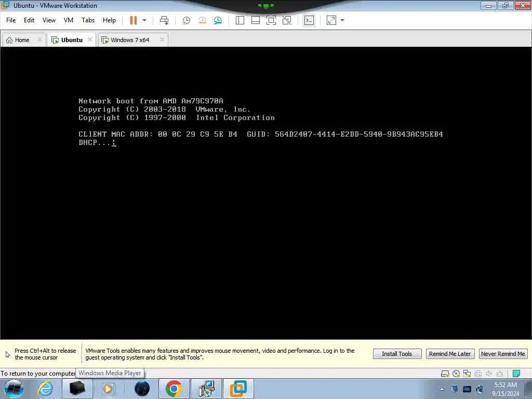The image size is (532, 399).
Task: Open the Help menu
Action: click(109, 20)
